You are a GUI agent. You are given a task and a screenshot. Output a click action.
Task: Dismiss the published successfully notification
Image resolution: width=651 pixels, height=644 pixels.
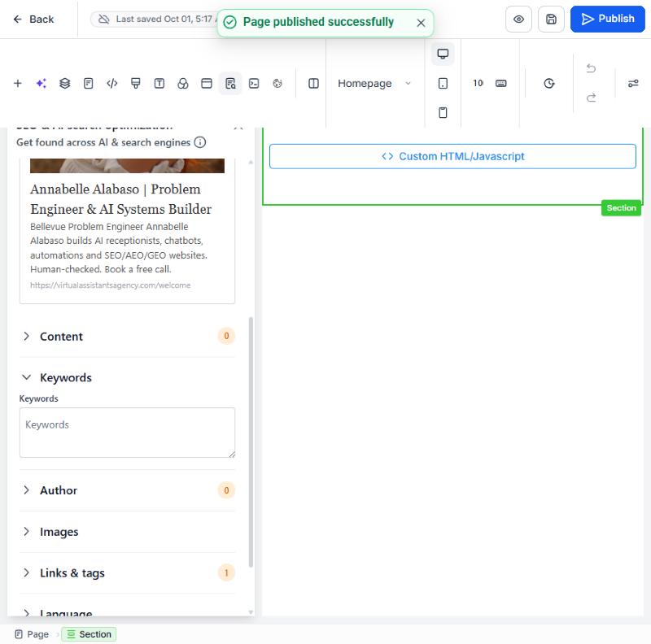421,23
